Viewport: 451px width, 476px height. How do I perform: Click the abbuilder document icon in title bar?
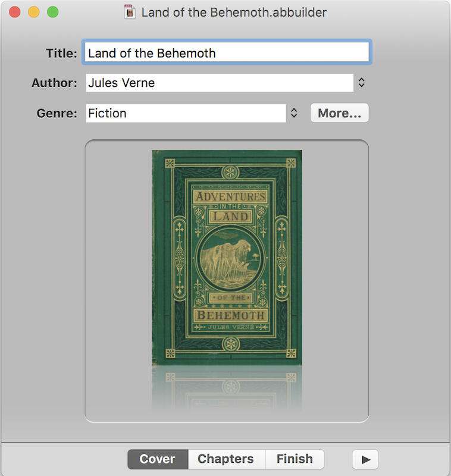tap(130, 12)
